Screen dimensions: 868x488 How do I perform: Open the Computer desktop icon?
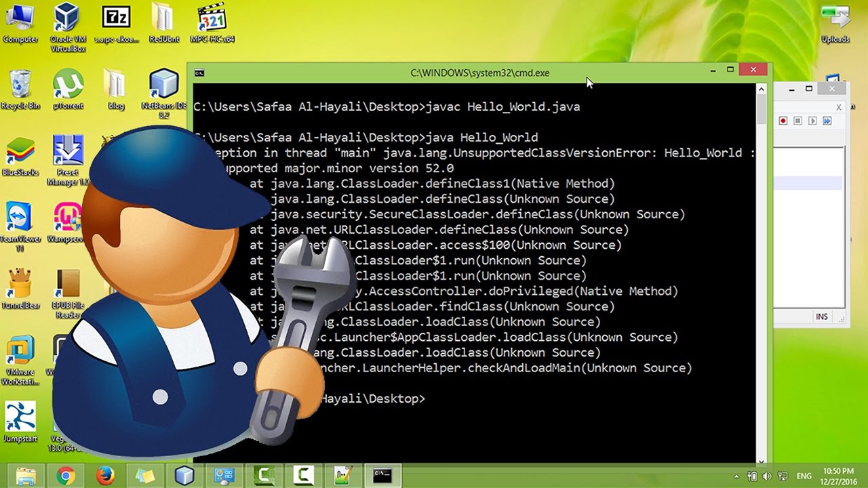20,23
